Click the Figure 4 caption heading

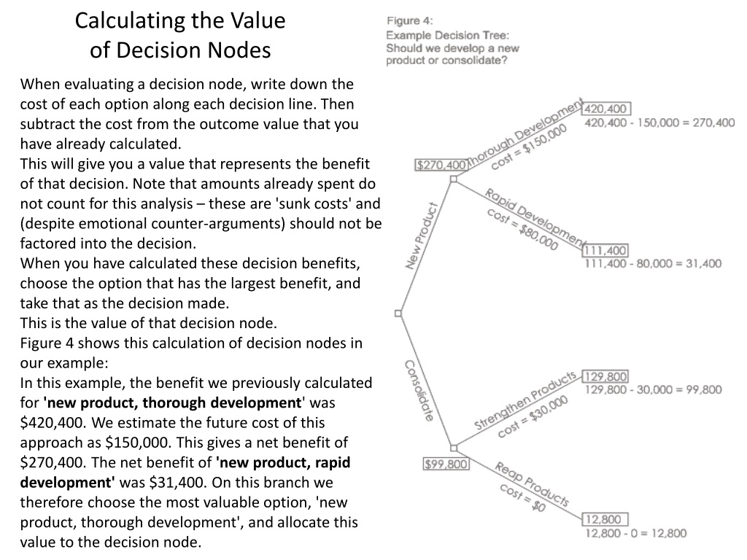409,21
